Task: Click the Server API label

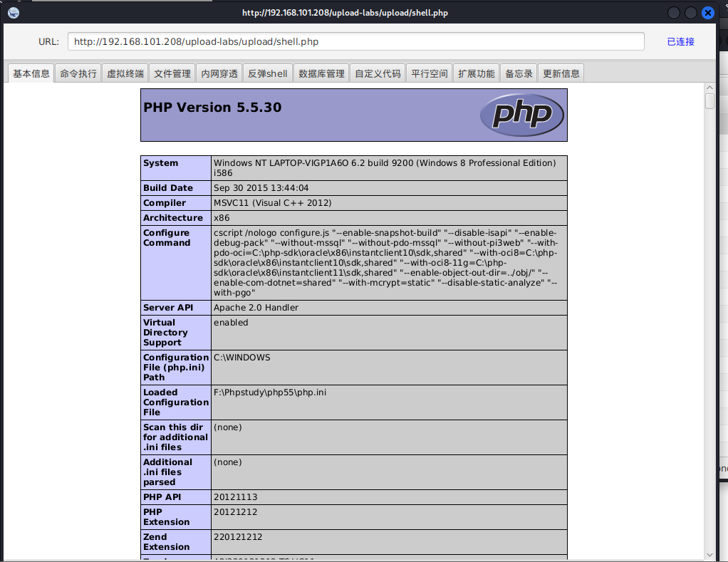Action: (168, 308)
